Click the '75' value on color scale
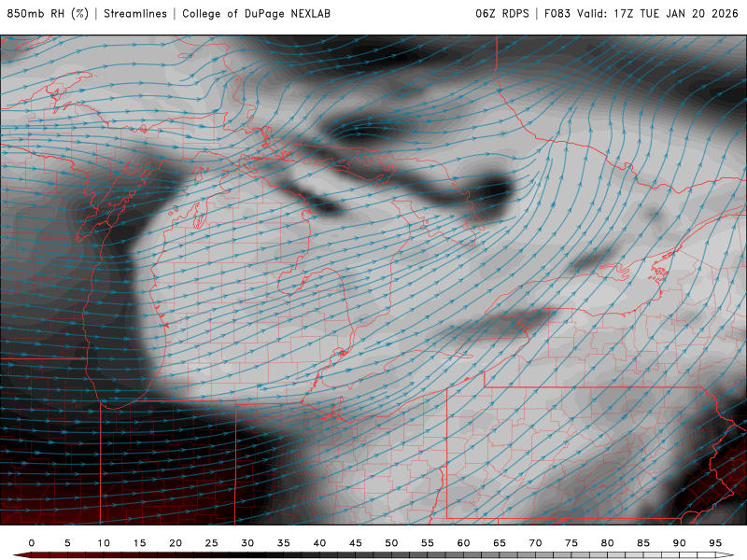The image size is (747, 560). tap(571, 543)
